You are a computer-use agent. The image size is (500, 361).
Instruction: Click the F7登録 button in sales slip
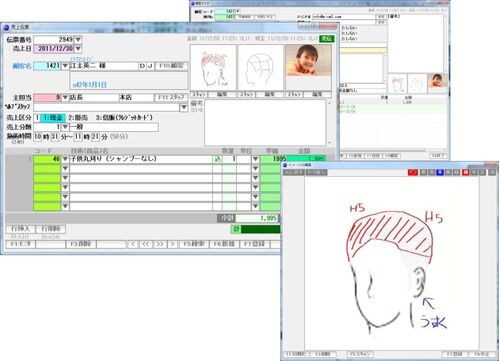pyautogui.click(x=254, y=244)
